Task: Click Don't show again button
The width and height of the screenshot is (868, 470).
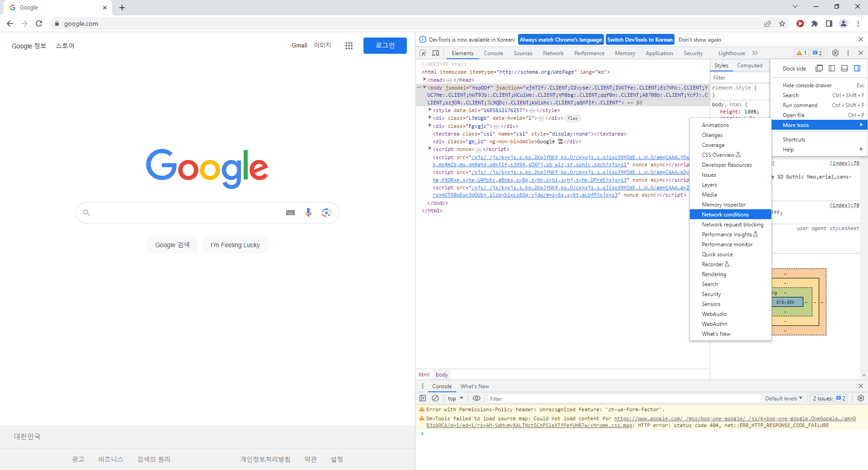Action: (700, 40)
